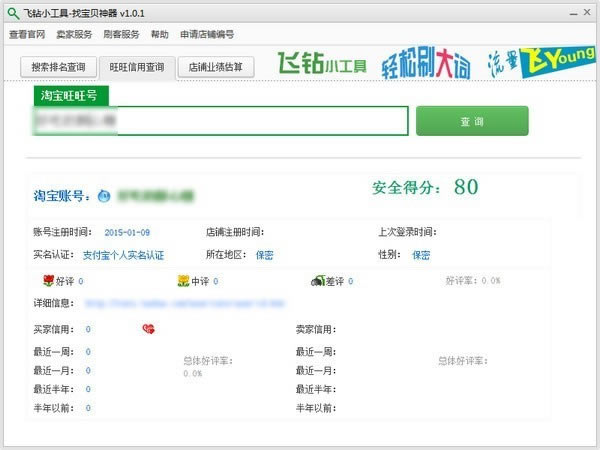Viewport: 600px width, 450px height.
Task: Open the 卖家服务 menu
Action: coord(75,34)
